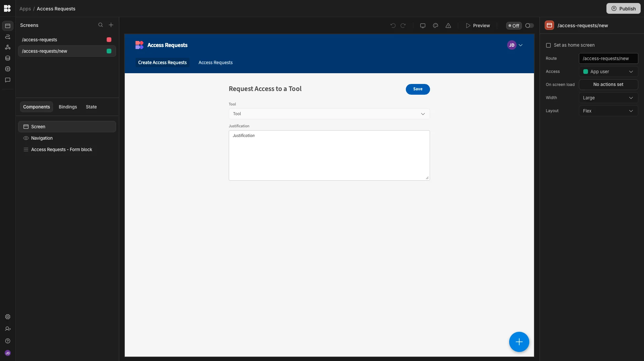Click the Redo arrow icon
The height and width of the screenshot is (361, 644).
pyautogui.click(x=403, y=26)
